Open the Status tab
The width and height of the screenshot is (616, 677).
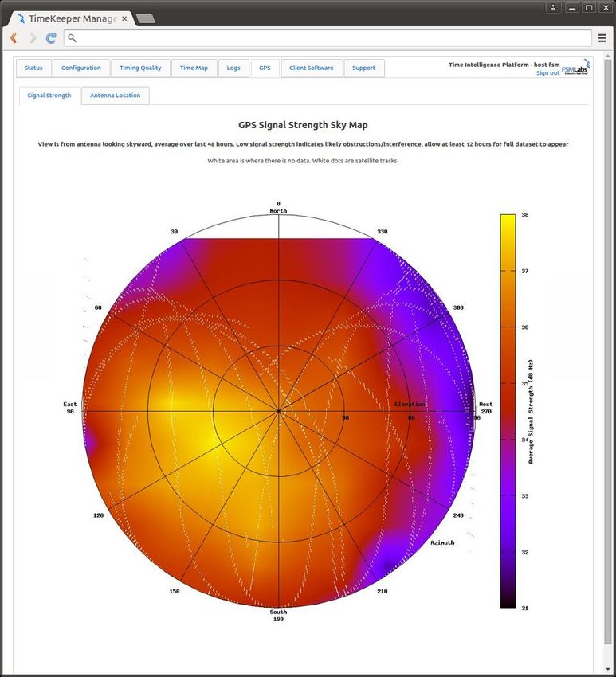pos(33,68)
